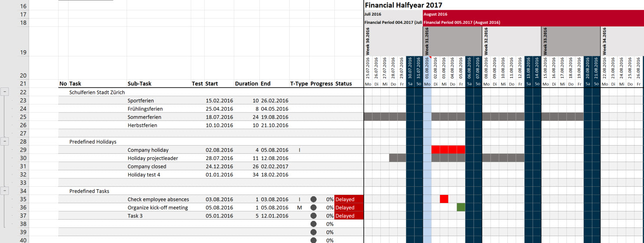644x243 pixels.
Task: Select end date 19.08.2016
Action: (275, 117)
